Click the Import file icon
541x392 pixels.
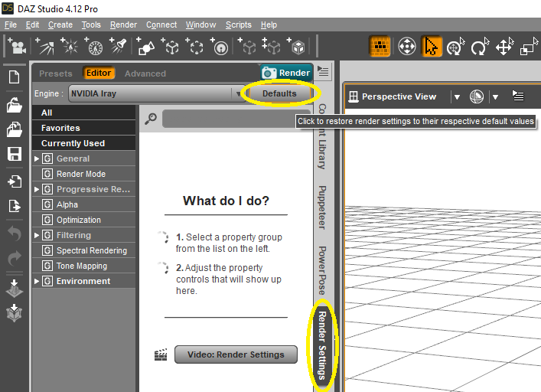[x=14, y=181]
